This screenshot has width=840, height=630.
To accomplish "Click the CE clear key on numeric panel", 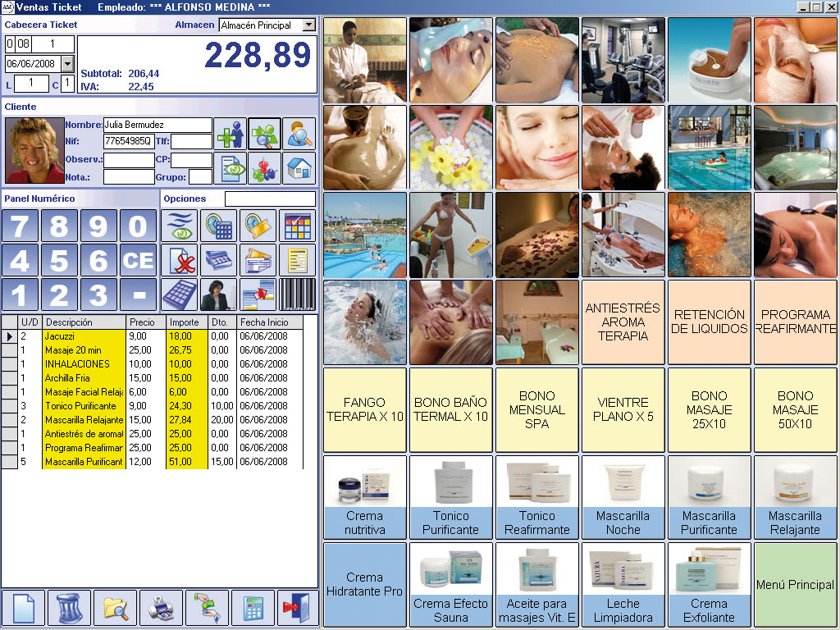I will coord(138,260).
